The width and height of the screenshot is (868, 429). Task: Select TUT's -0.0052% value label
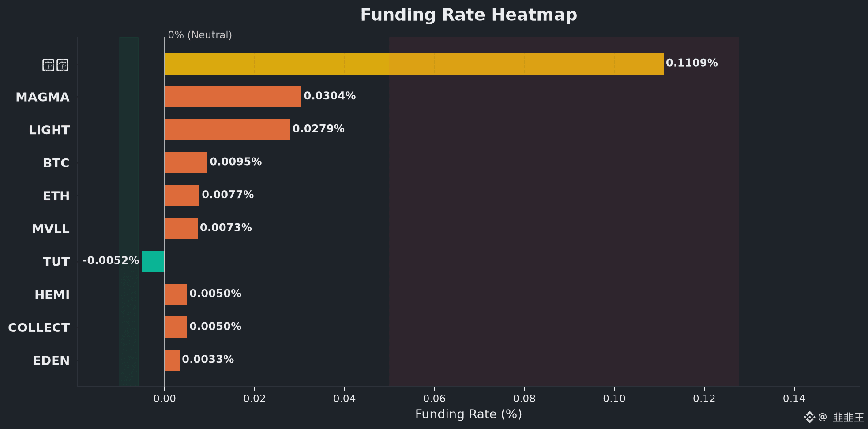(111, 260)
